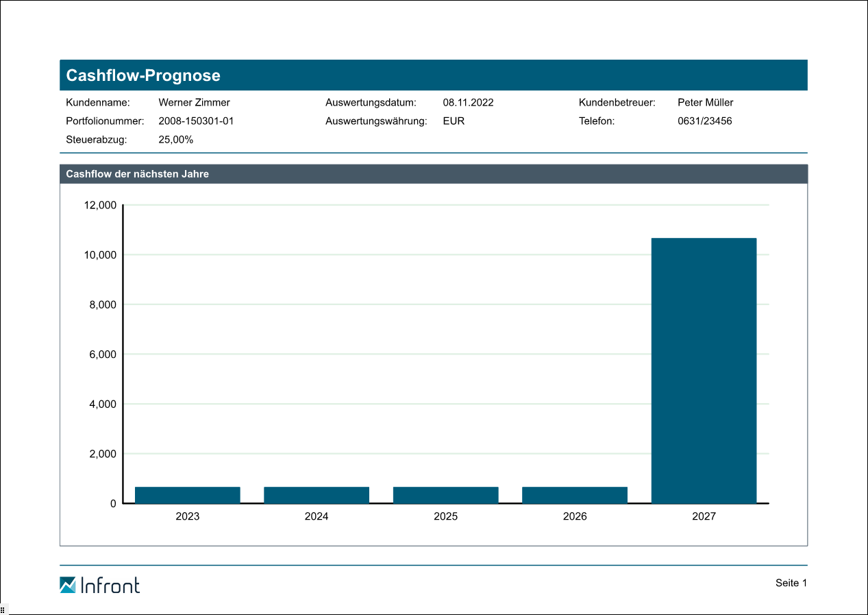Select the 2024 cashflow bar
The width and height of the screenshot is (868, 615).
click(x=317, y=495)
